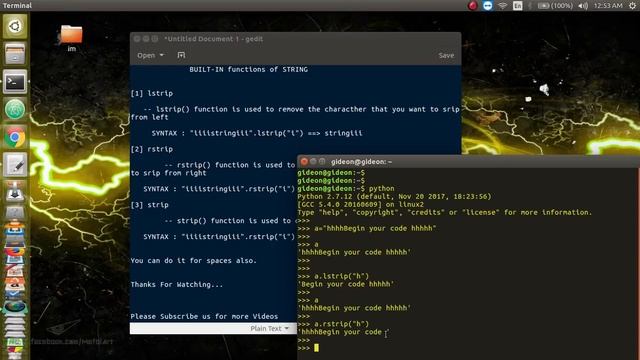Open the Wi-Fi network indicator menu
Screen dimensions: 640x360
click(x=502, y=6)
